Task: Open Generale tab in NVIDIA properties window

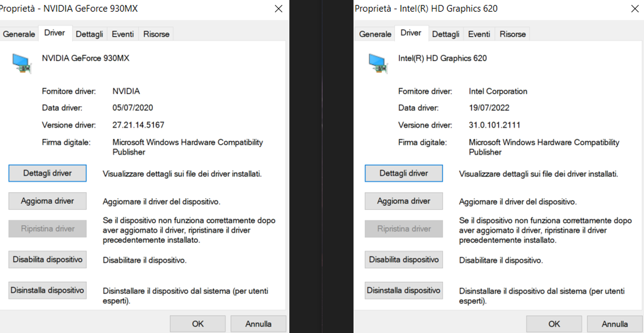Action: pos(19,34)
